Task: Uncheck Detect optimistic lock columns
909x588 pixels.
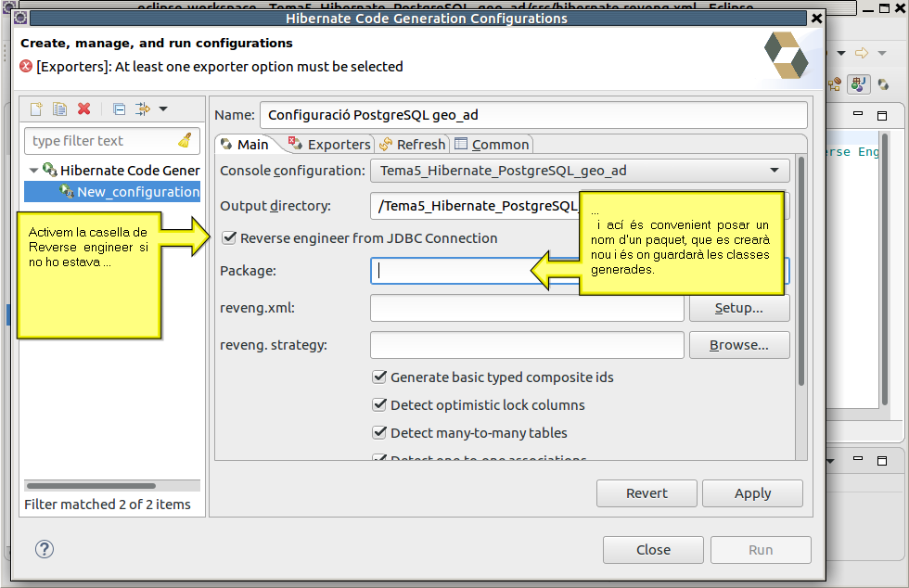Action: tap(379, 404)
